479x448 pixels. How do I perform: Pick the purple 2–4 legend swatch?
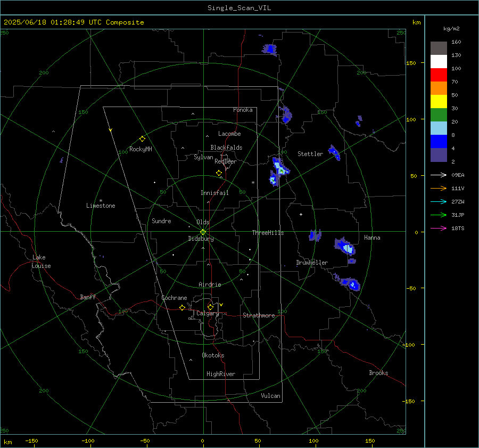pyautogui.click(x=439, y=154)
